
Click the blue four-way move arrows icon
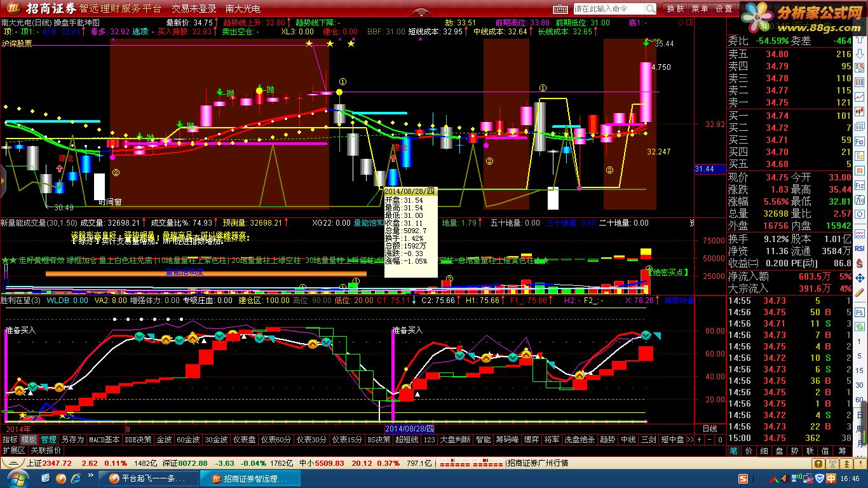pos(860,278)
